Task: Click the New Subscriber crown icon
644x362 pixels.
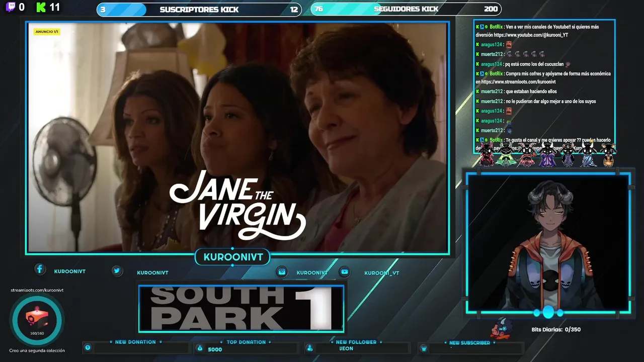Action: point(424,348)
